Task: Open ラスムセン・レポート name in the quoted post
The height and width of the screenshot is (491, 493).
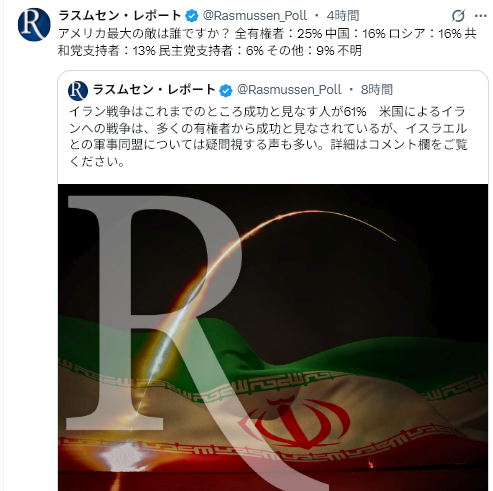Action: pyautogui.click(x=154, y=89)
